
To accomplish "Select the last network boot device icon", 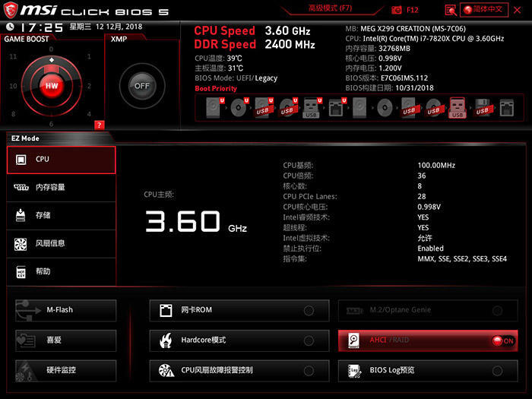I will (507, 108).
